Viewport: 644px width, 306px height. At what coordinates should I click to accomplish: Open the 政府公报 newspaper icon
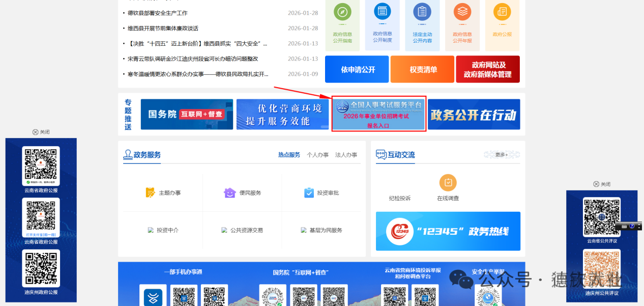pos(502,11)
